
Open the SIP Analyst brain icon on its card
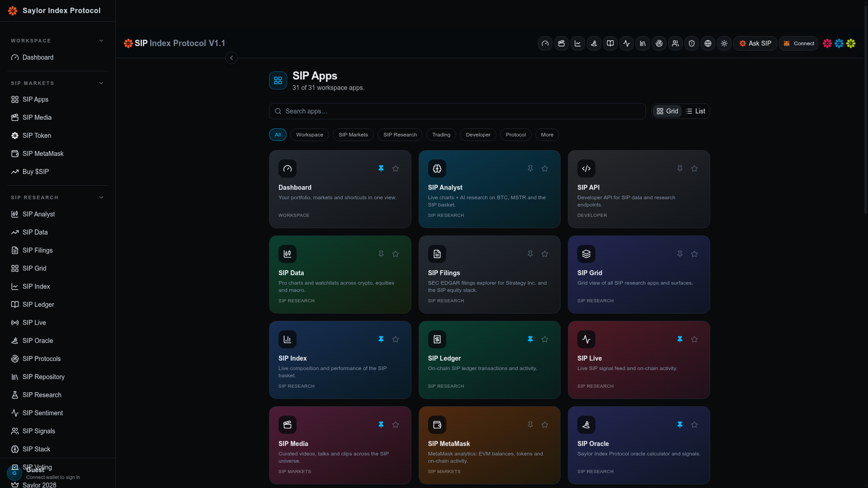pos(437,169)
